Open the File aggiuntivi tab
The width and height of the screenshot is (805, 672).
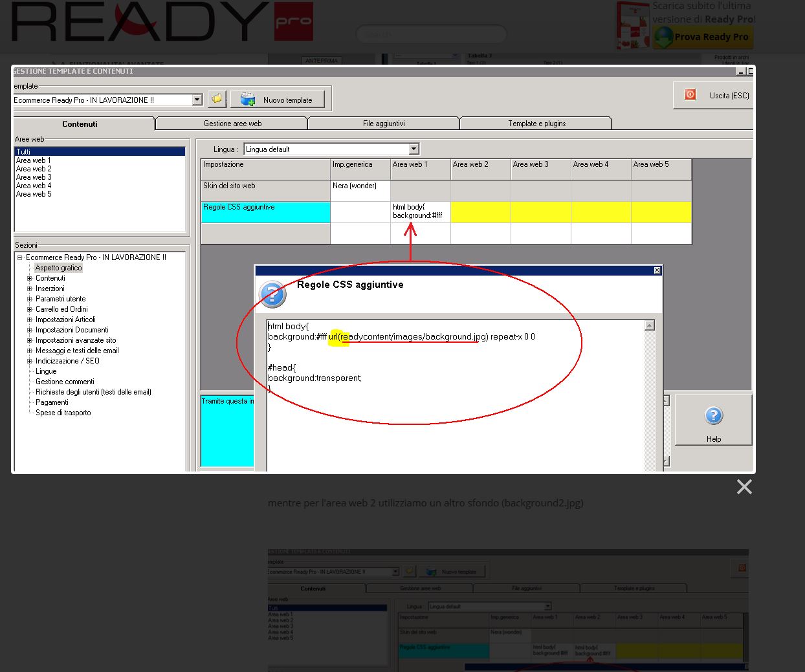click(384, 124)
